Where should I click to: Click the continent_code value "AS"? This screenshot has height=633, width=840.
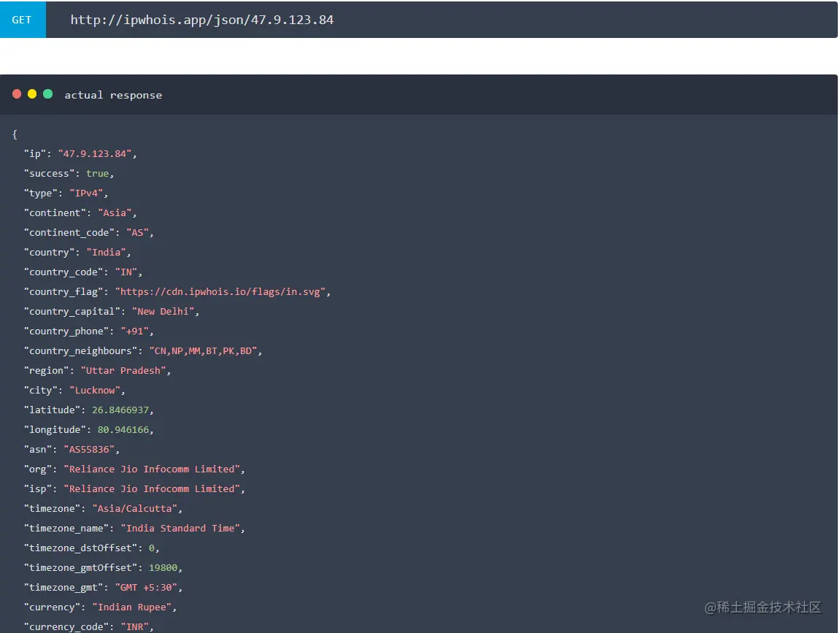click(x=137, y=233)
